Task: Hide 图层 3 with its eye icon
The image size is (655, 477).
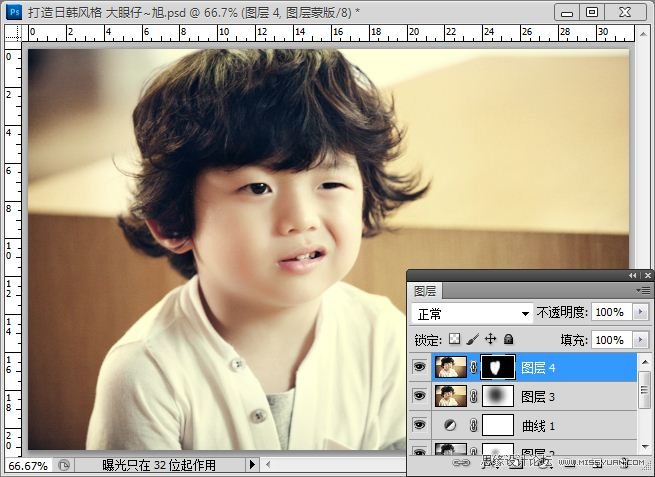Action: coord(419,396)
